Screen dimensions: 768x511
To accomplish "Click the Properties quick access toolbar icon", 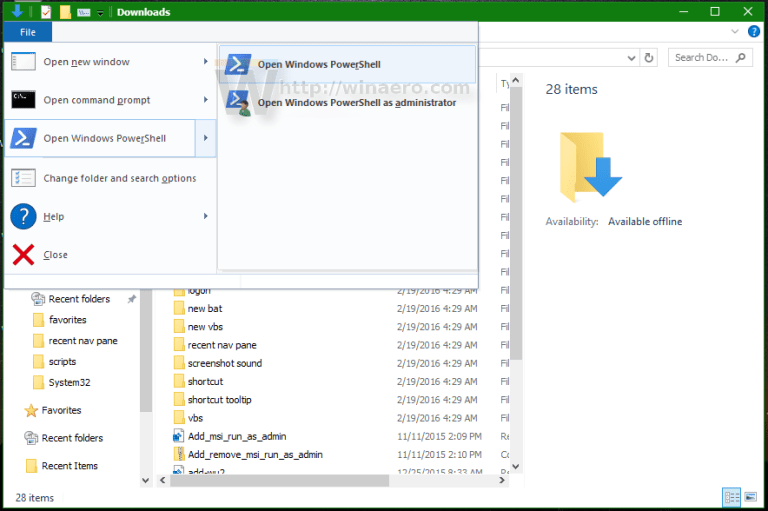I will (x=46, y=12).
